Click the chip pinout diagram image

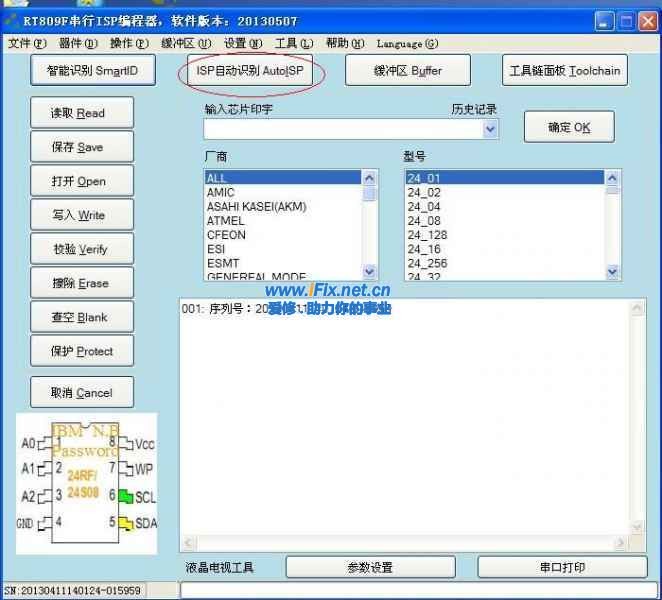pos(88,482)
